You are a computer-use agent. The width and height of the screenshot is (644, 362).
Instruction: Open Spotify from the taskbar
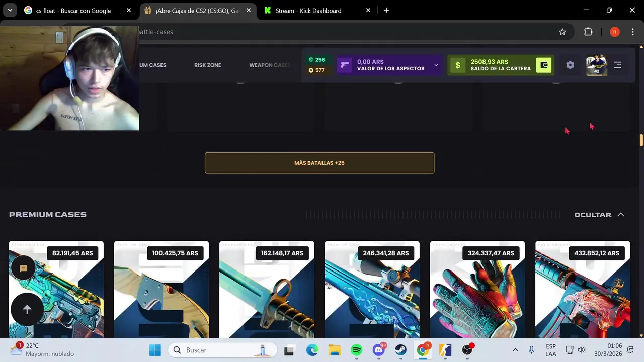pos(356,350)
